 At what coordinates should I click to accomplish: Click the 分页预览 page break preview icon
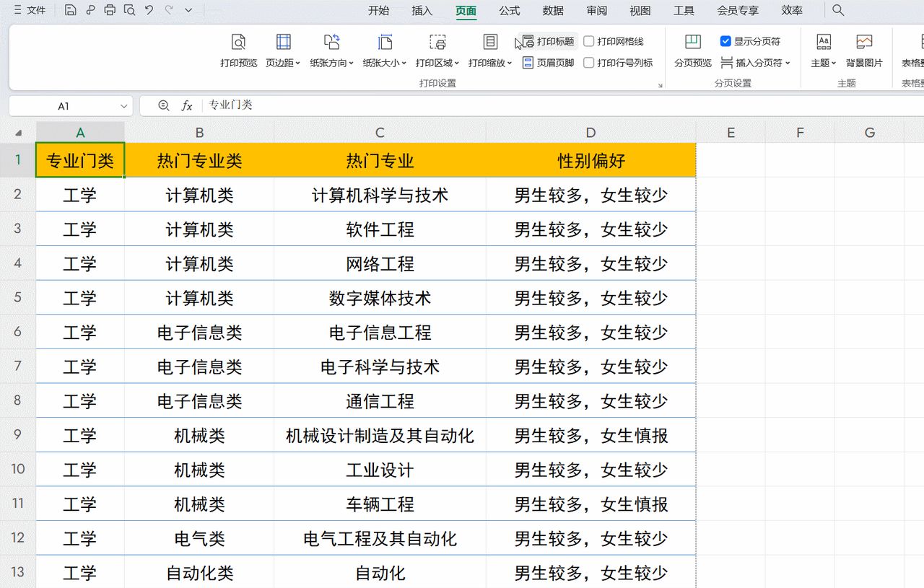coord(693,50)
